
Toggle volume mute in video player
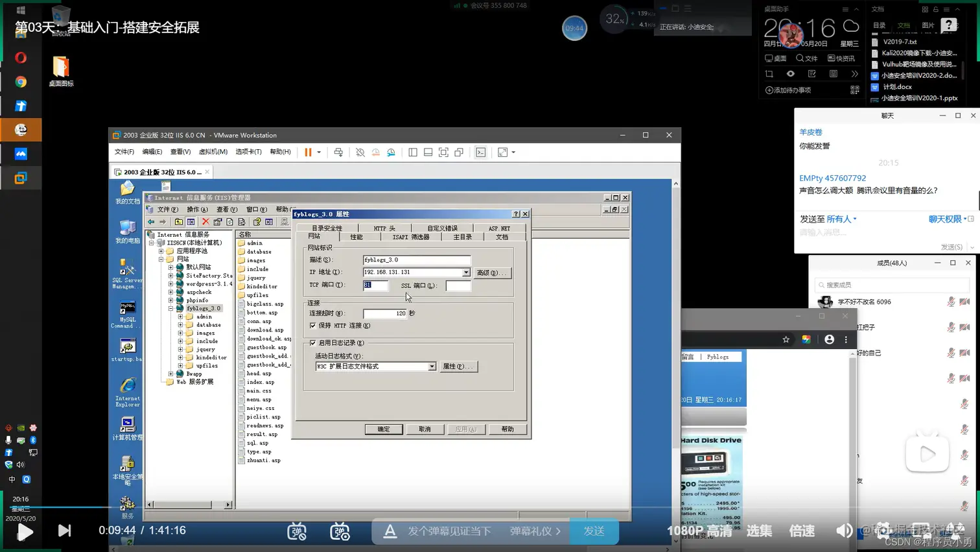[844, 531]
